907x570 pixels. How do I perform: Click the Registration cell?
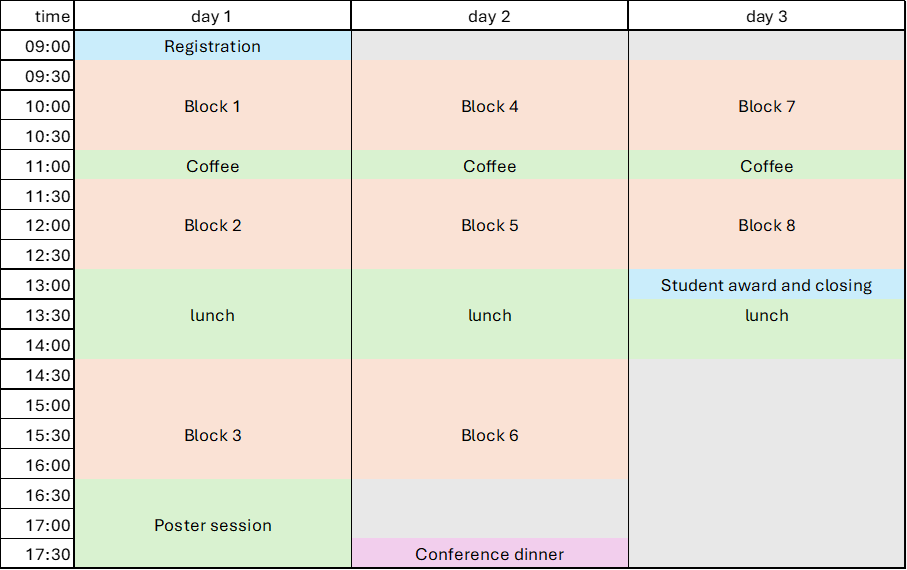click(213, 46)
